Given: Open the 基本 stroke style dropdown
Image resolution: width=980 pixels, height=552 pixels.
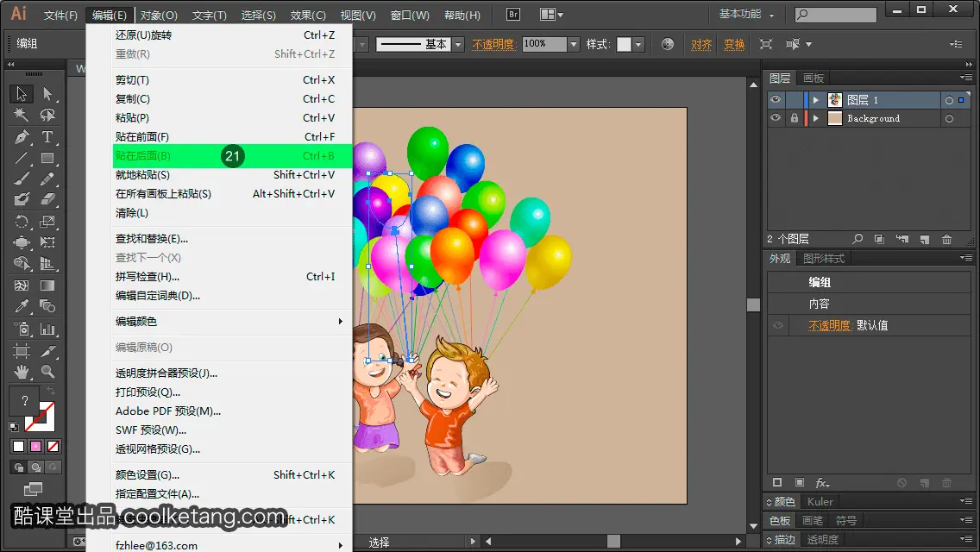Looking at the screenshot, I should tap(458, 44).
